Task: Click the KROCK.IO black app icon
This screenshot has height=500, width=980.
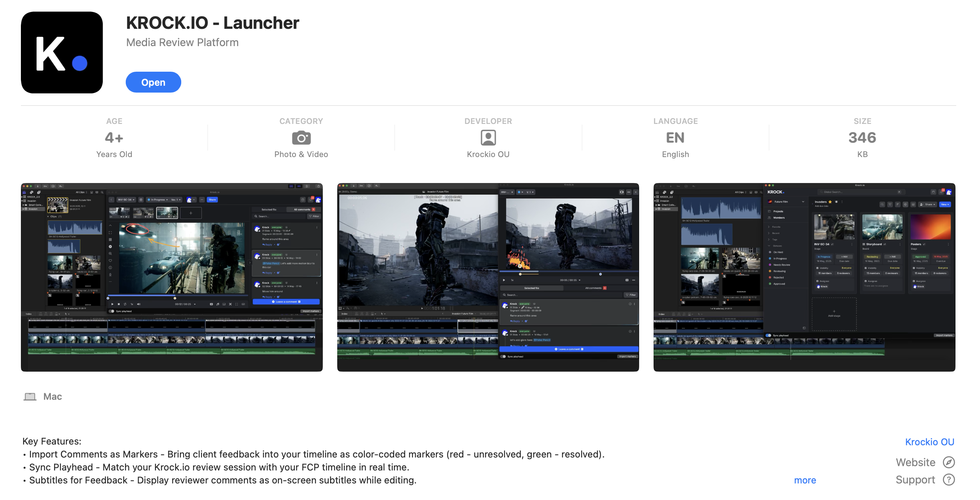Action: [62, 52]
